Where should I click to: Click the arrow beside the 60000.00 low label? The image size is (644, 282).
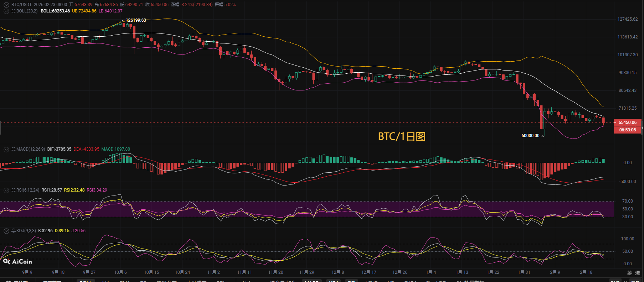click(542, 136)
